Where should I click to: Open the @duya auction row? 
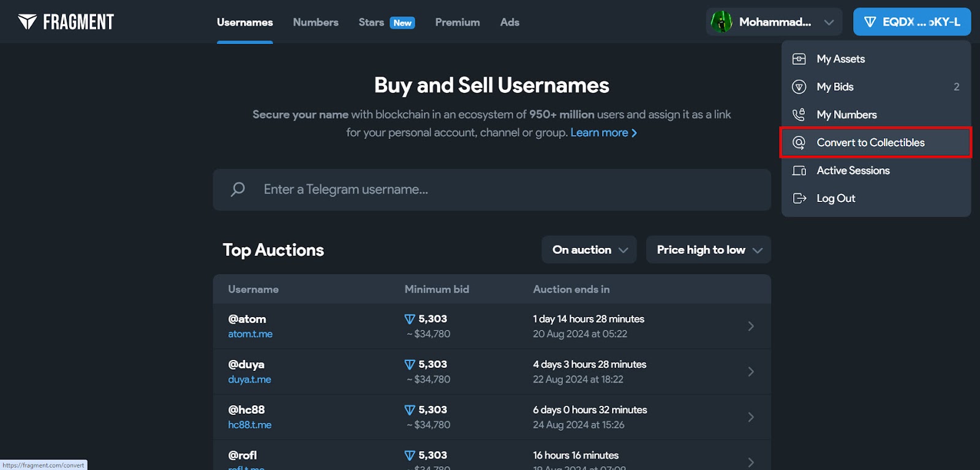click(x=492, y=371)
